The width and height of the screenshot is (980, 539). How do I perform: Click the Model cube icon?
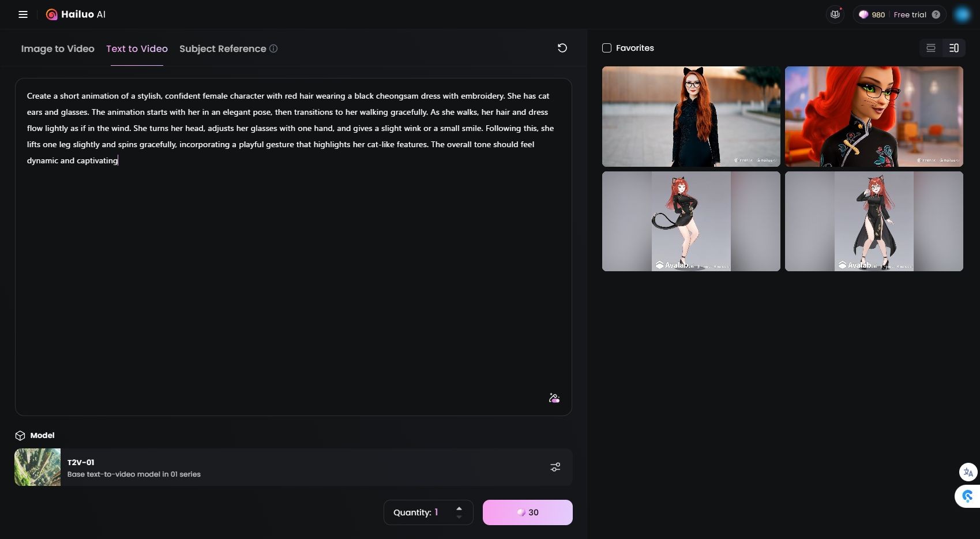(x=20, y=436)
